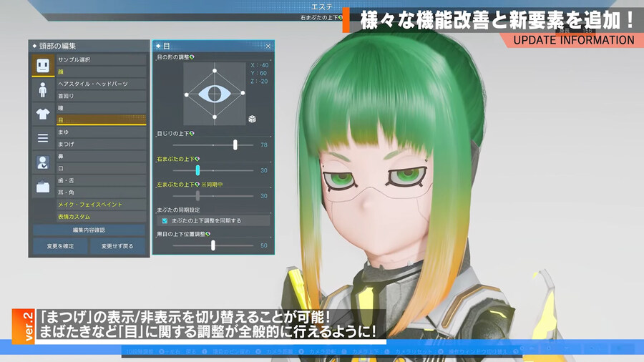The image size is (644, 362).
Task: Open the body editing figure icon
Action: pyautogui.click(x=42, y=90)
